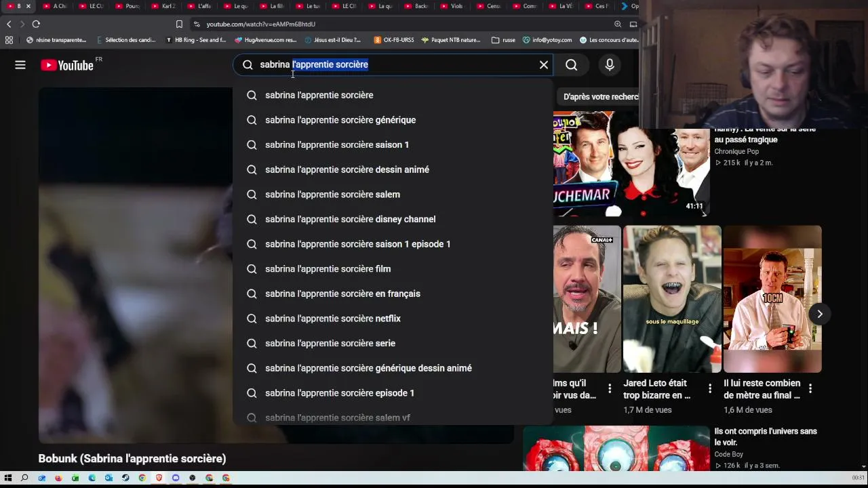
Task: Play the Jared Leto short thumbnail
Action: [x=672, y=299]
